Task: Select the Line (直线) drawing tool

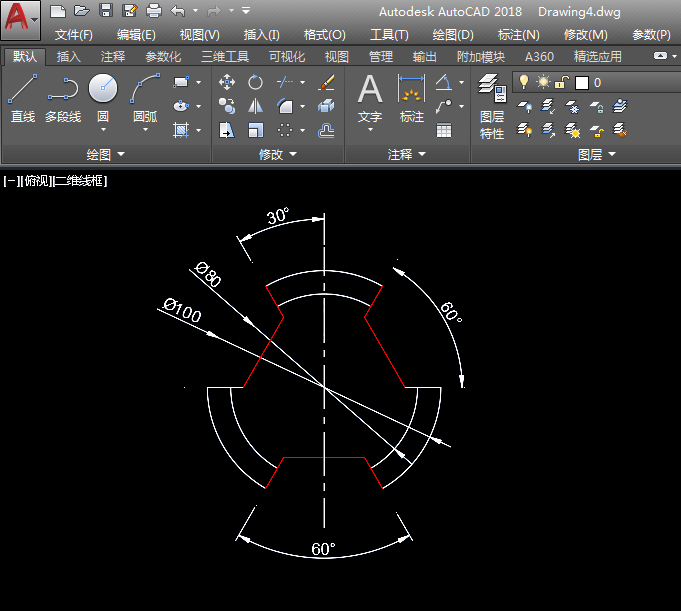Action: pos(22,98)
